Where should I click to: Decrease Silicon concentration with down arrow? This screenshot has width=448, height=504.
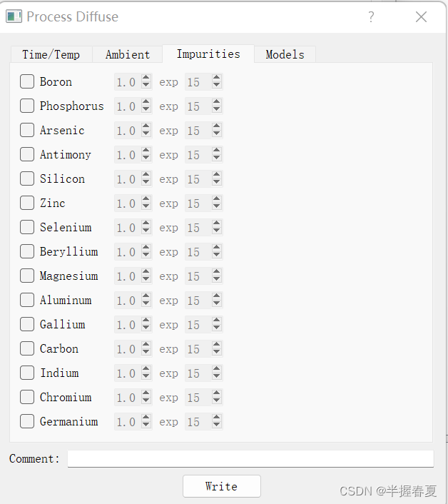tap(146, 183)
